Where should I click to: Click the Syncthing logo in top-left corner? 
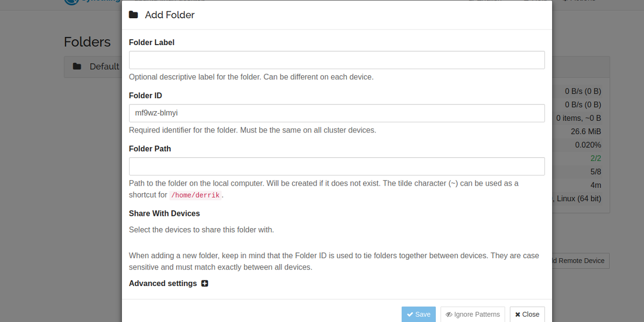pyautogui.click(x=72, y=2)
